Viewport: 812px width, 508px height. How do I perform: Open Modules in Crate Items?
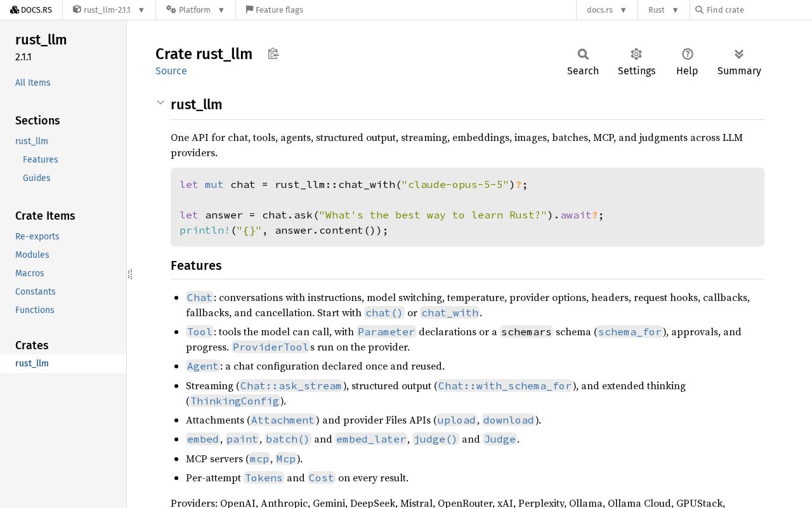click(x=32, y=255)
